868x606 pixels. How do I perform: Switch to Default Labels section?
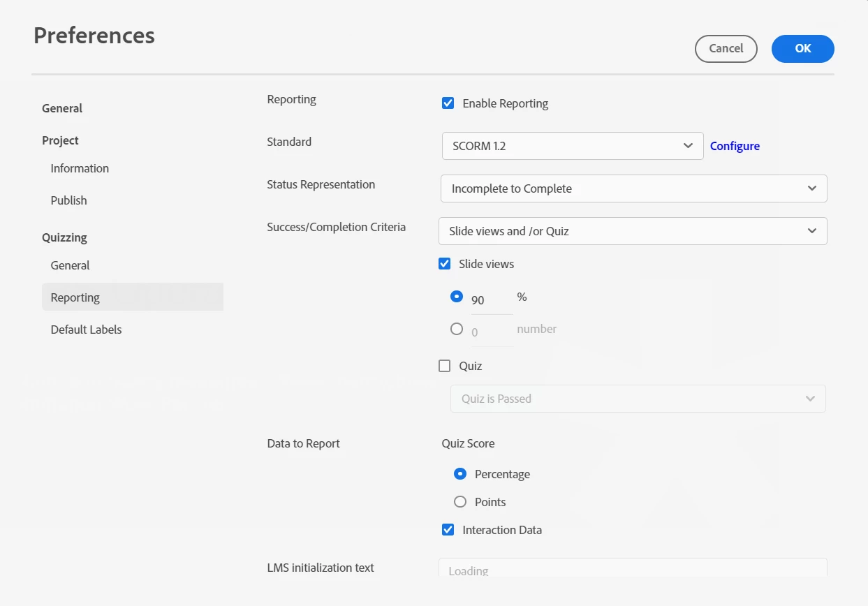87,330
